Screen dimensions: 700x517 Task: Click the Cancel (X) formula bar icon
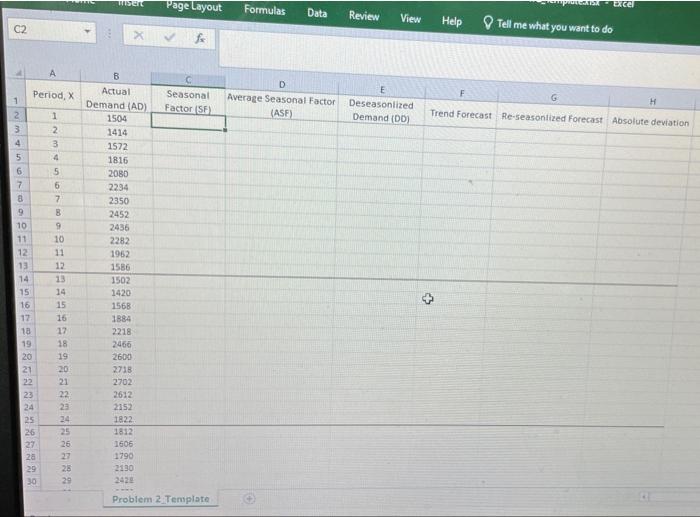[x=139, y=35]
